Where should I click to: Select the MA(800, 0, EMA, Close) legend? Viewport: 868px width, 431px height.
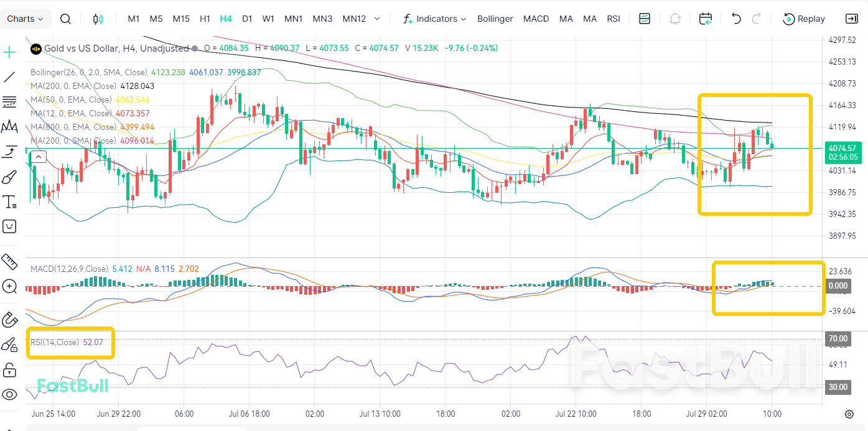(73, 127)
